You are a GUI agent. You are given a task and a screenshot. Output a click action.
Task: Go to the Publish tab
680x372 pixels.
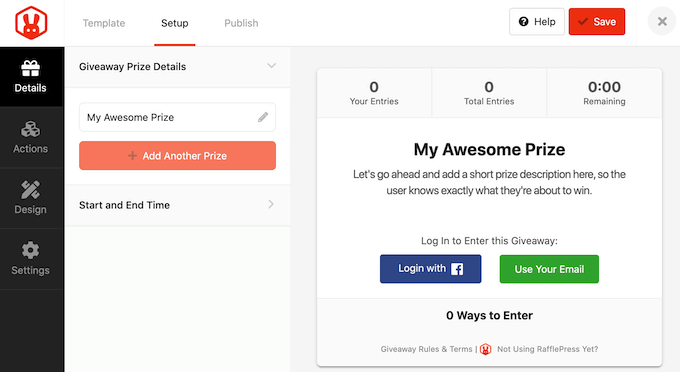tap(241, 23)
